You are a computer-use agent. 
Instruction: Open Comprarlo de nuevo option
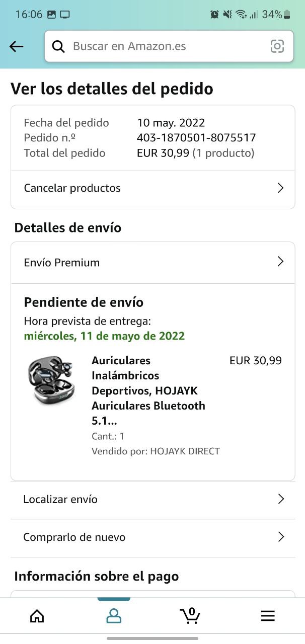tap(153, 537)
